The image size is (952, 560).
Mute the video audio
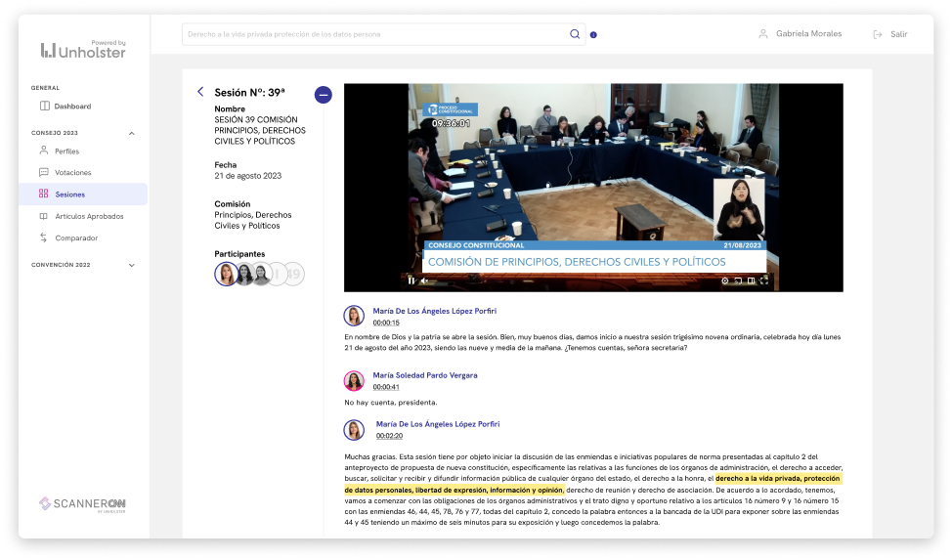[424, 280]
